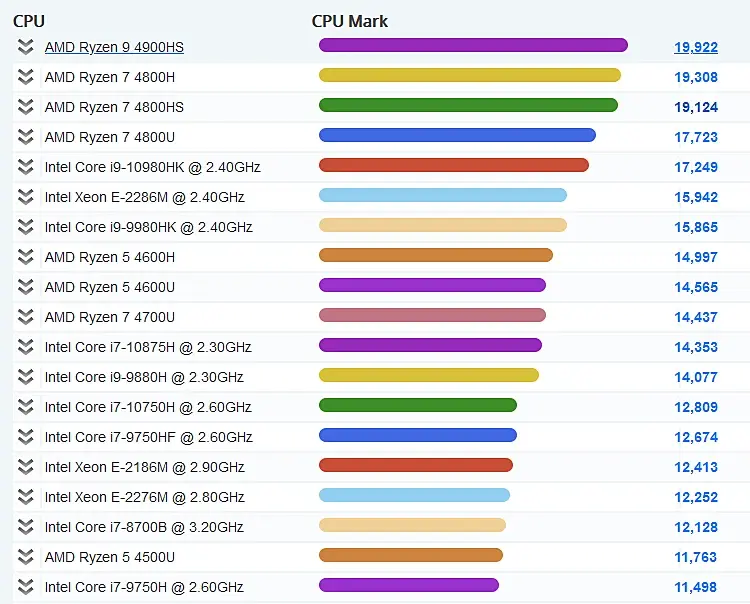Click the 12,809 CPU Mark score
The height and width of the screenshot is (604, 750).
click(x=696, y=407)
